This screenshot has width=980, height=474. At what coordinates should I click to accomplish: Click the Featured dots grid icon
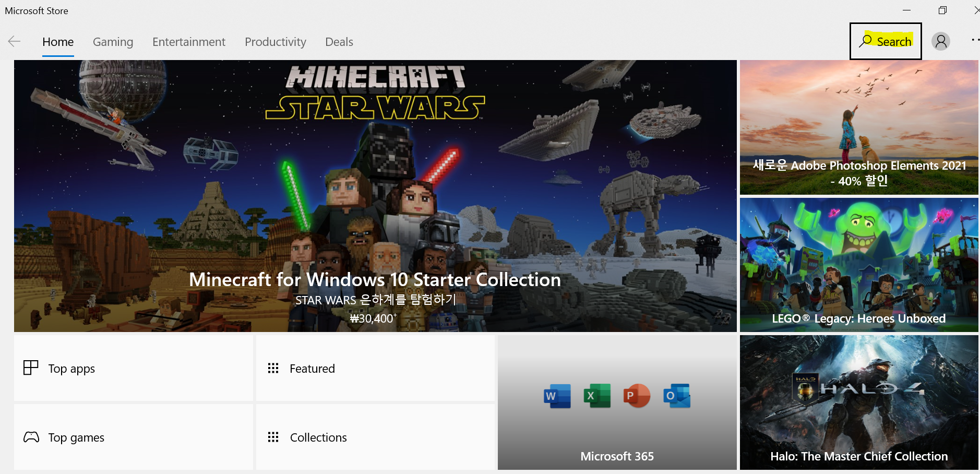pos(273,368)
